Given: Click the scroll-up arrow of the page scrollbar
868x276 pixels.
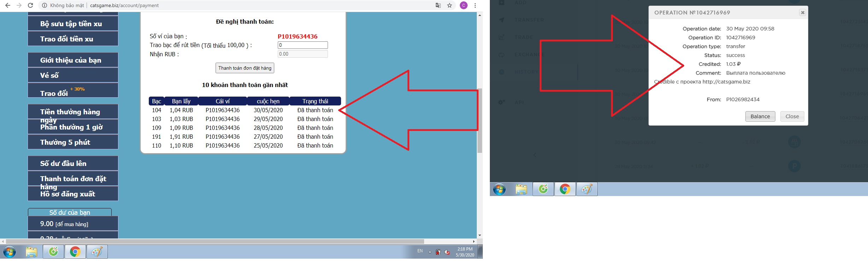Looking at the screenshot, I should (480, 15).
